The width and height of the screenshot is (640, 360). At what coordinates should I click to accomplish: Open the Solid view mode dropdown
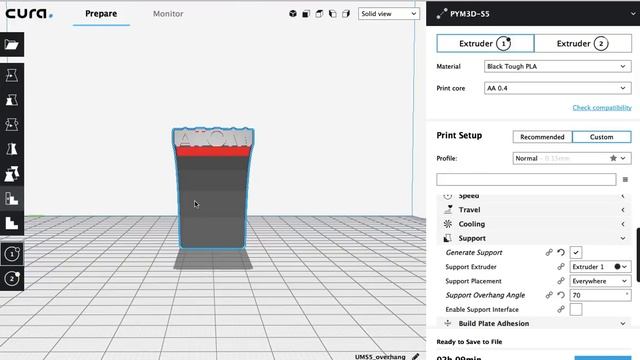389,14
